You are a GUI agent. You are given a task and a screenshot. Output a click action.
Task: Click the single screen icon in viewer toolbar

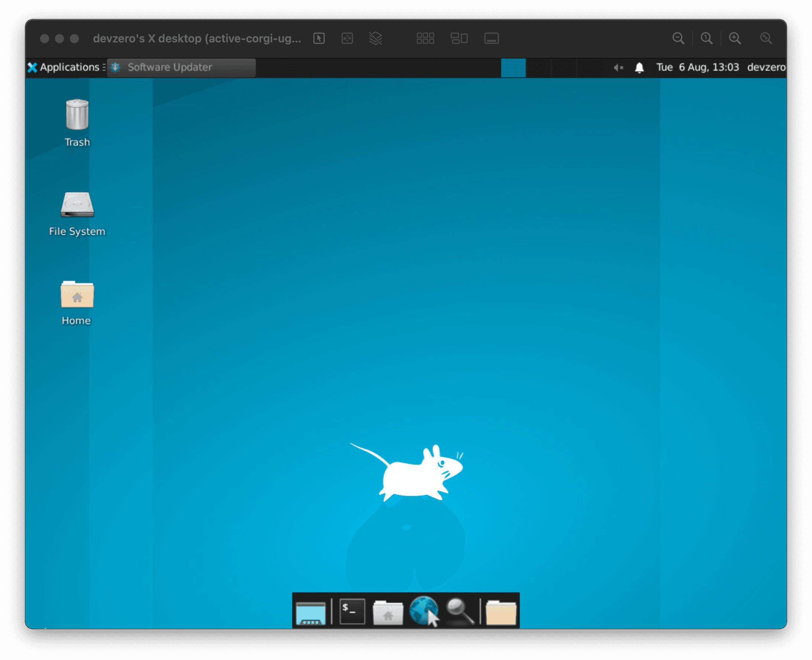492,38
